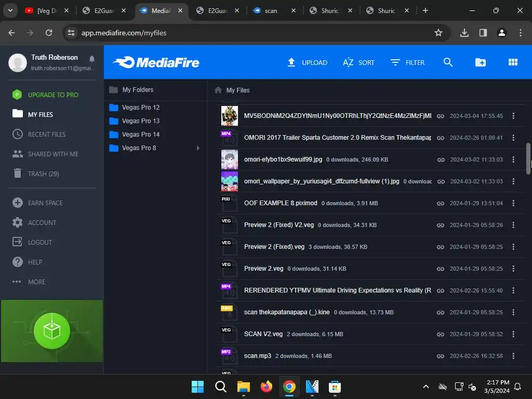Open Windows Start menu

(197, 387)
